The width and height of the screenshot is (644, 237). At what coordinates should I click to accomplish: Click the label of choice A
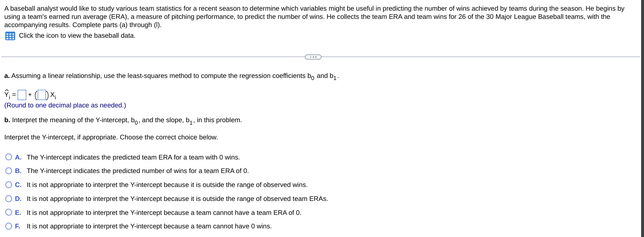(x=18, y=157)
